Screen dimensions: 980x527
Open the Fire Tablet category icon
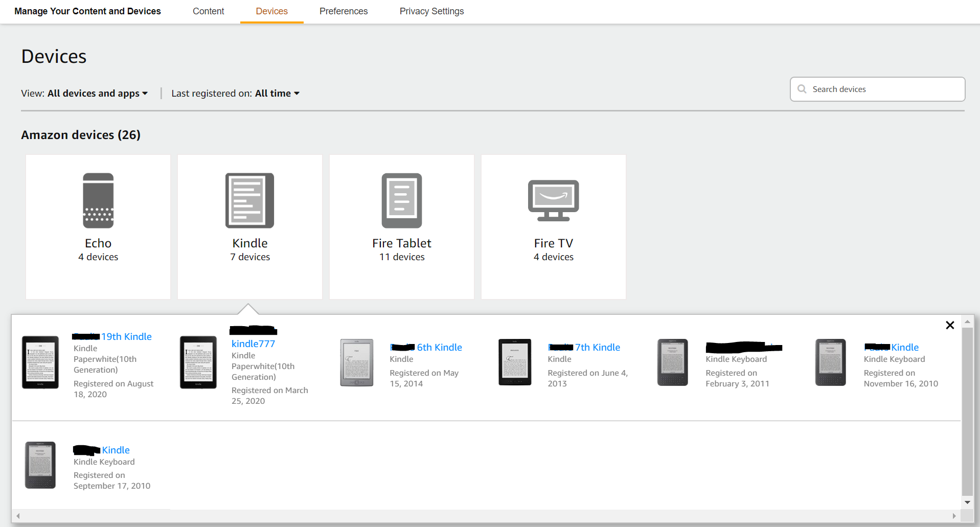pos(401,200)
